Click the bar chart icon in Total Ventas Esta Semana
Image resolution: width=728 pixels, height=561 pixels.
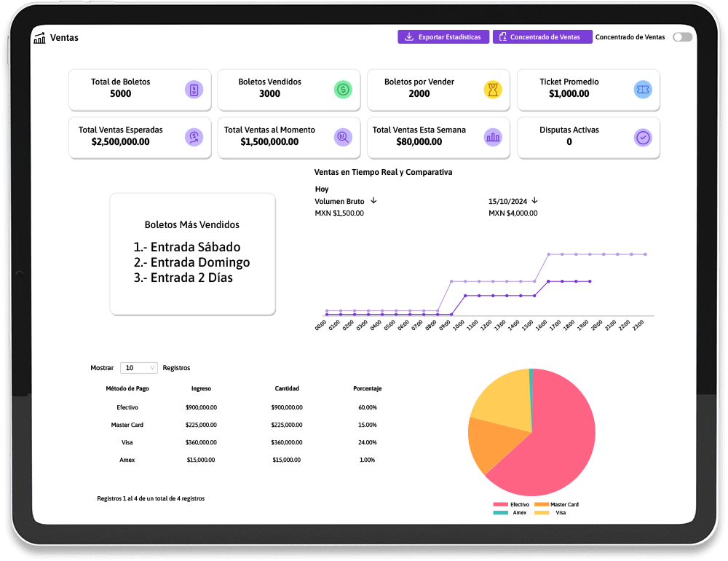(x=493, y=137)
